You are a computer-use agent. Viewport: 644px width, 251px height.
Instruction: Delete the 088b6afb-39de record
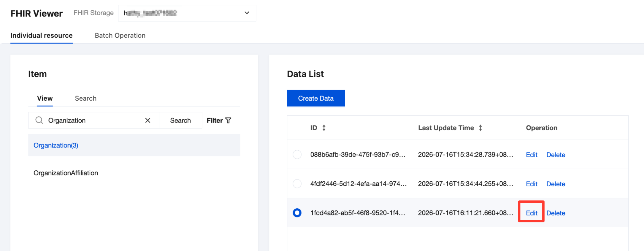tap(556, 155)
